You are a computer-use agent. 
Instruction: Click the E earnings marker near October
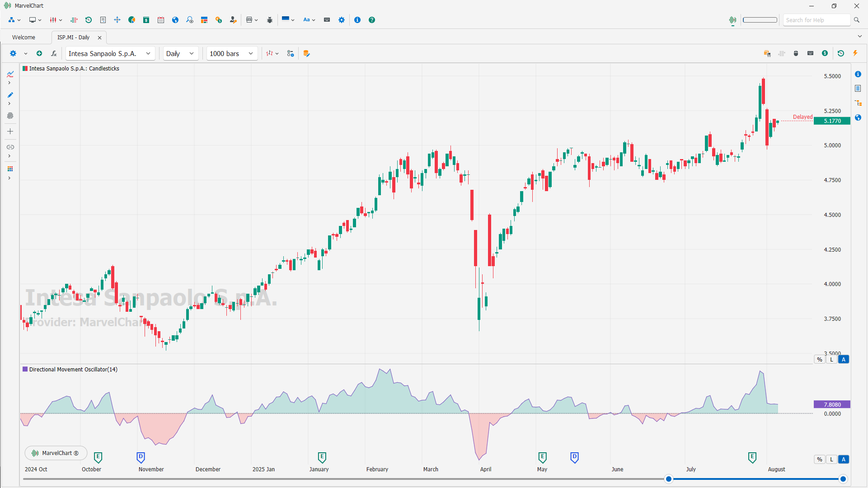(98, 457)
